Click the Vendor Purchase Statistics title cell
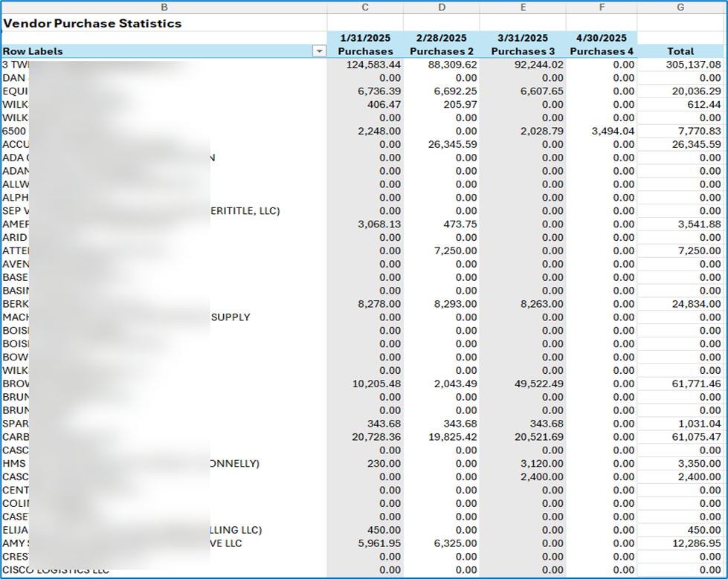 [x=92, y=24]
